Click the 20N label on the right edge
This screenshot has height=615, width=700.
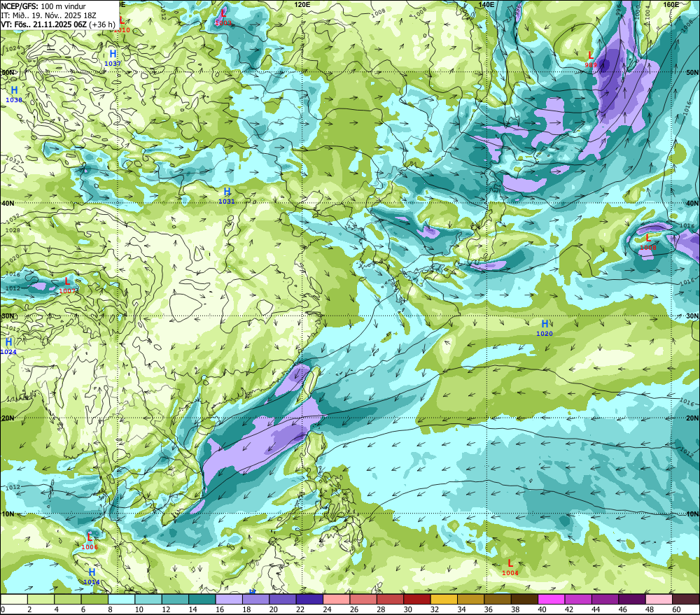pos(692,418)
